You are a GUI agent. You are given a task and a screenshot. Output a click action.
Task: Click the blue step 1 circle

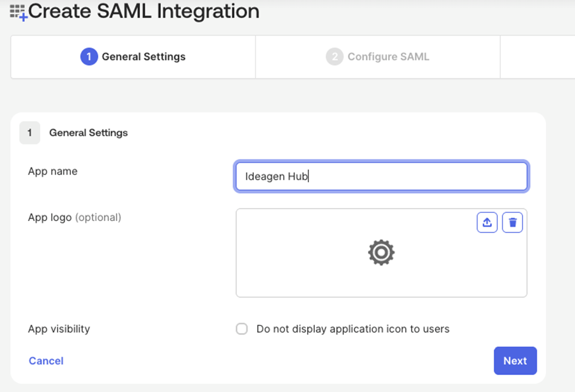tap(89, 57)
